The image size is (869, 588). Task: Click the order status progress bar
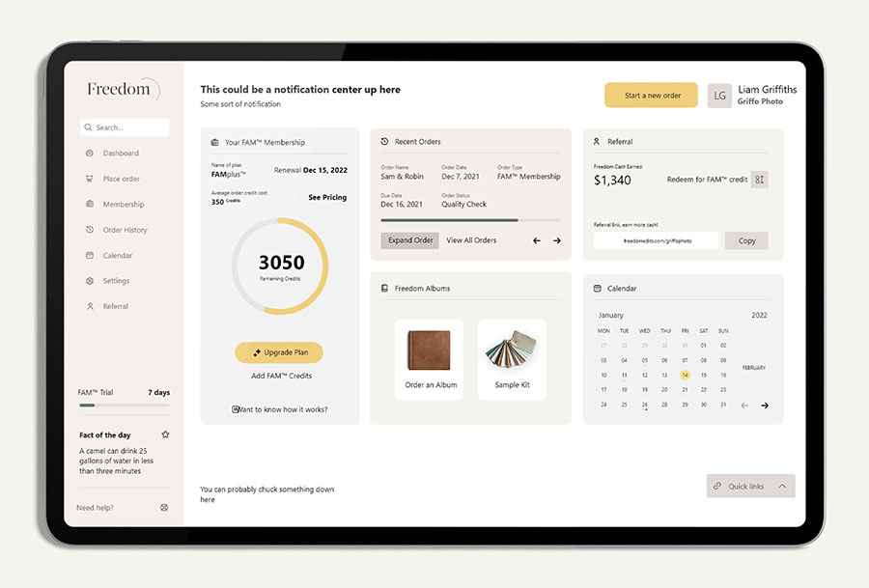pyautogui.click(x=470, y=220)
